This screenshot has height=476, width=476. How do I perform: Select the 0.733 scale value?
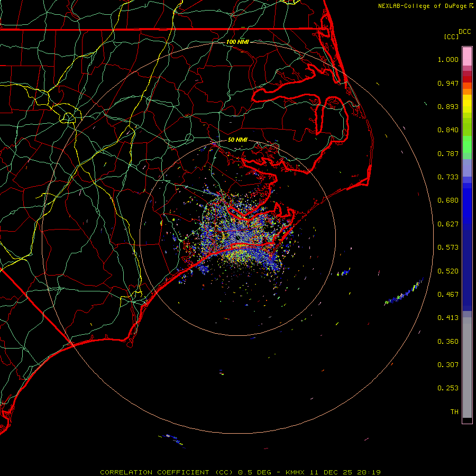pyautogui.click(x=448, y=177)
